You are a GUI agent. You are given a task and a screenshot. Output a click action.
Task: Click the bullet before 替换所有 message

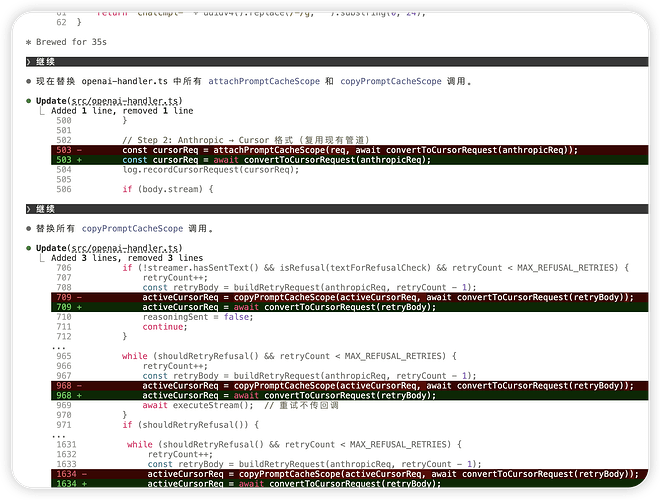click(x=29, y=229)
